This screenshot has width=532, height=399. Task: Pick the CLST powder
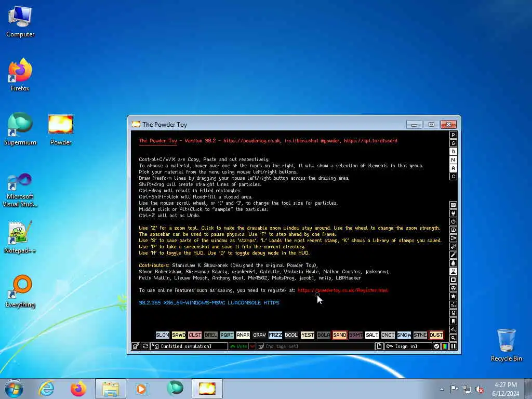(195, 335)
